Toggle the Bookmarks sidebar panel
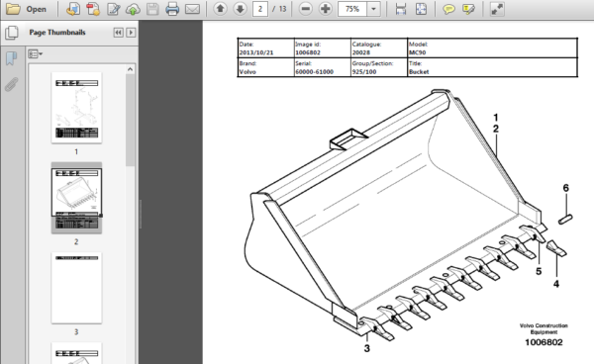This screenshot has height=364, width=594. (x=11, y=58)
